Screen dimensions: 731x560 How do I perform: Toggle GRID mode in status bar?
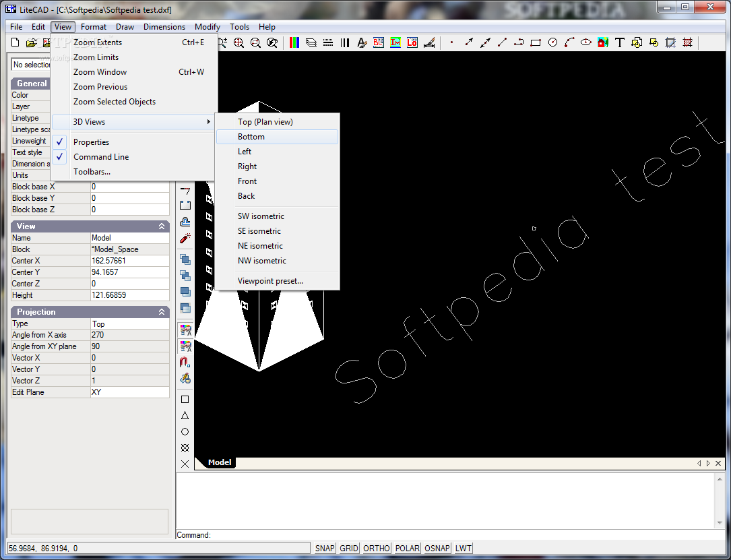[x=349, y=549]
